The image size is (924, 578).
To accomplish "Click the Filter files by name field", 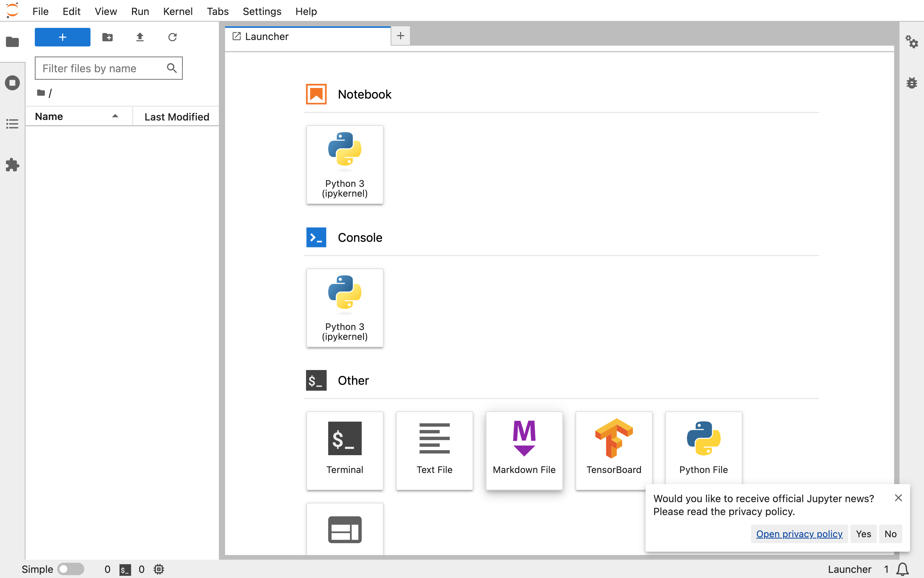I will (x=109, y=68).
